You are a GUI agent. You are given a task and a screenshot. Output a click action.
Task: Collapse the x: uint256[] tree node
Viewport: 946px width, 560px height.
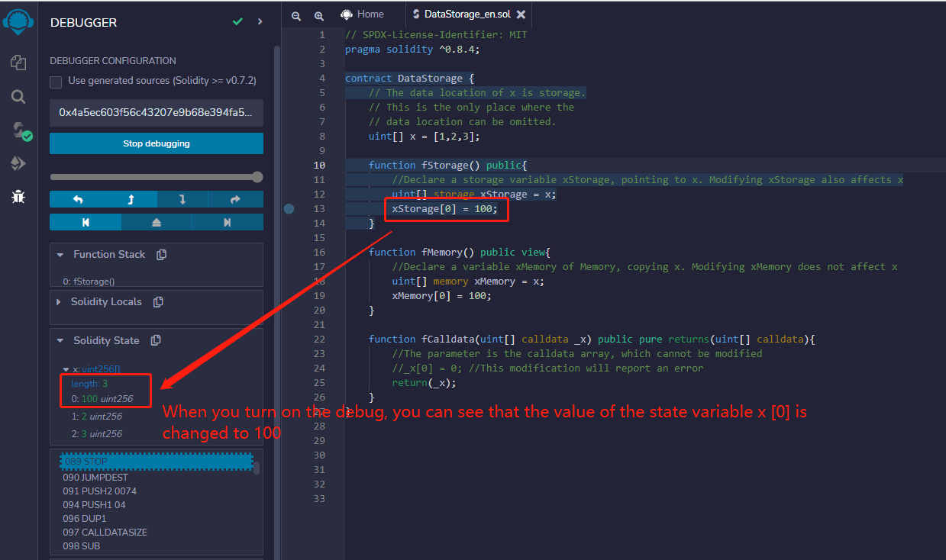(x=66, y=369)
